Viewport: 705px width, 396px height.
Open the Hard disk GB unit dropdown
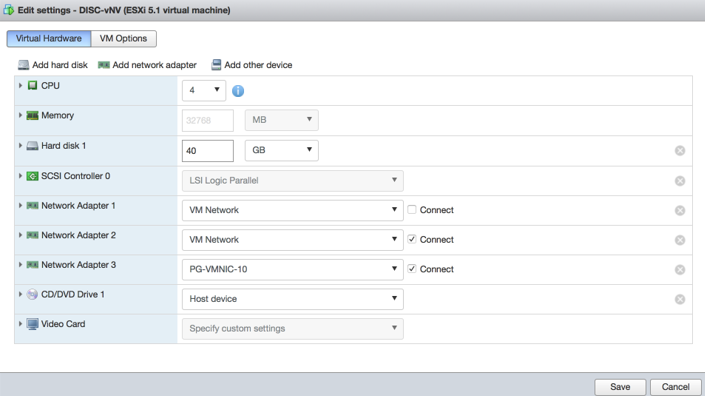[281, 151]
